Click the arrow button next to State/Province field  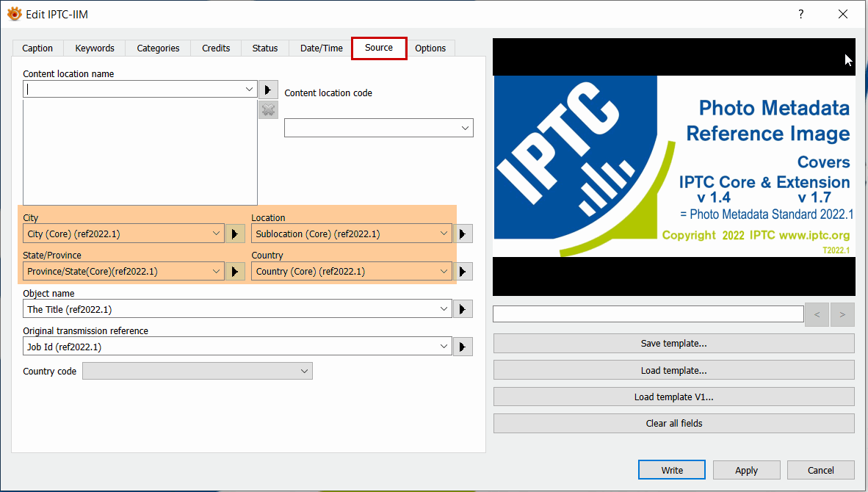pos(235,272)
